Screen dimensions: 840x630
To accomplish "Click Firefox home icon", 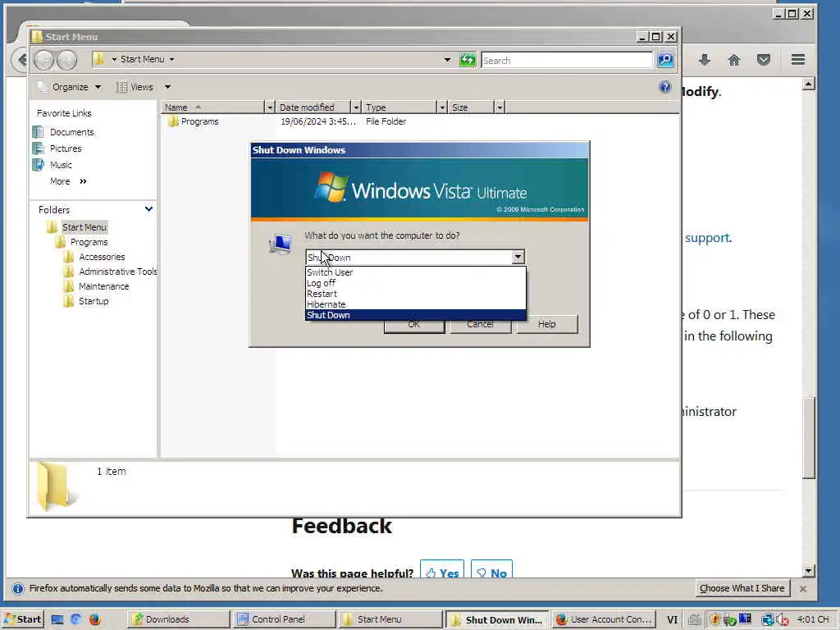I will pyautogui.click(x=734, y=60).
